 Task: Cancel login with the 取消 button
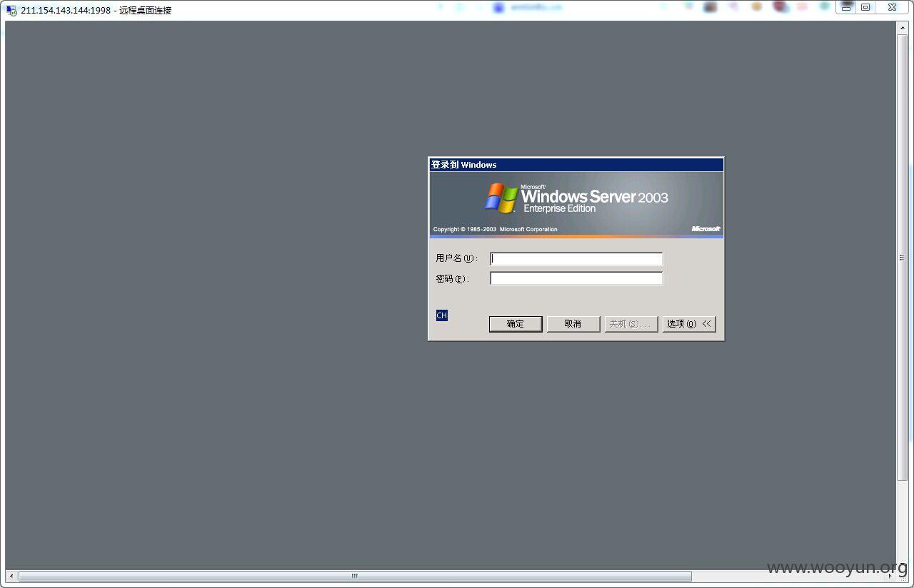pyautogui.click(x=573, y=324)
